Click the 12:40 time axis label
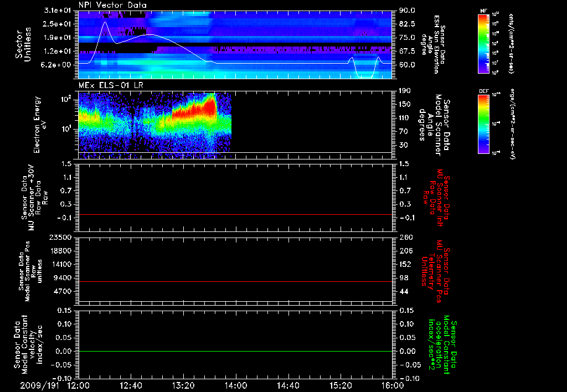This screenshot has height=392, width=567. 131,385
